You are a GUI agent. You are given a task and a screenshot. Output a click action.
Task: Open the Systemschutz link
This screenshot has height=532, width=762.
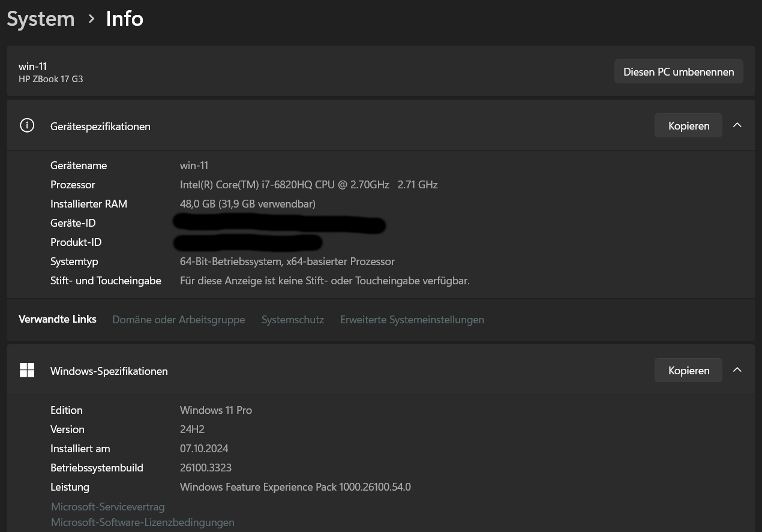[293, 320]
